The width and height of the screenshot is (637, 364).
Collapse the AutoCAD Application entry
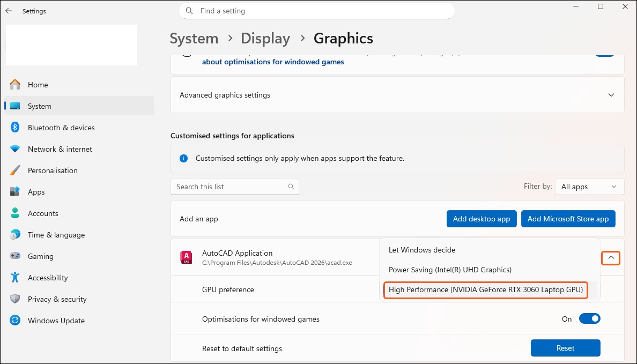pos(611,257)
